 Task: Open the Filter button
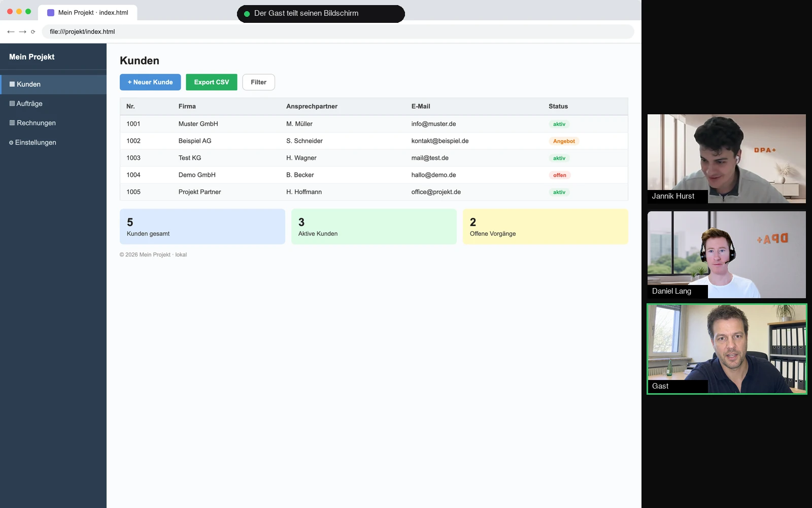[x=259, y=82]
